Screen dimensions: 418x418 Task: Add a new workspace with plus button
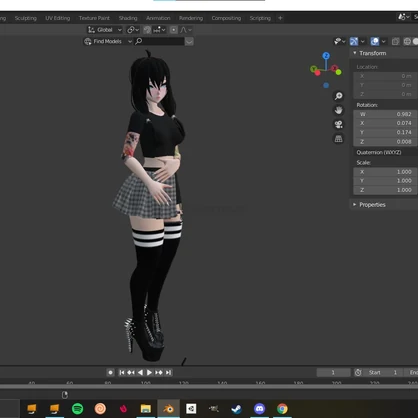tap(280, 18)
